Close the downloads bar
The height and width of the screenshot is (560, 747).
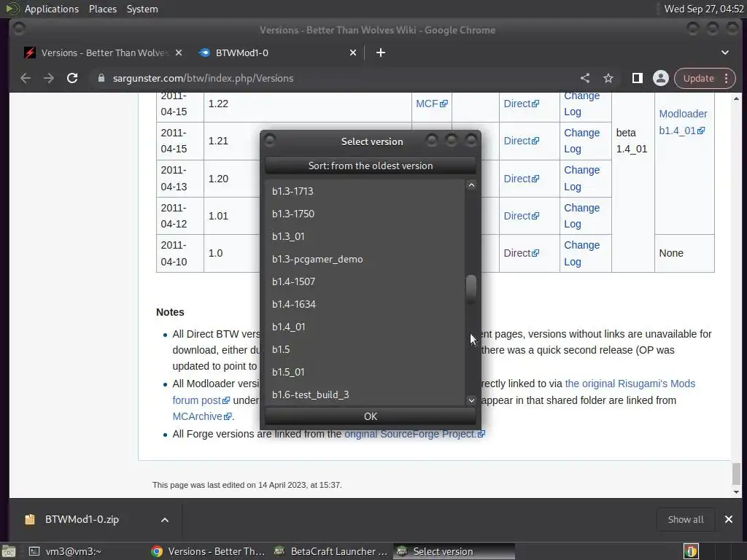coord(729,519)
